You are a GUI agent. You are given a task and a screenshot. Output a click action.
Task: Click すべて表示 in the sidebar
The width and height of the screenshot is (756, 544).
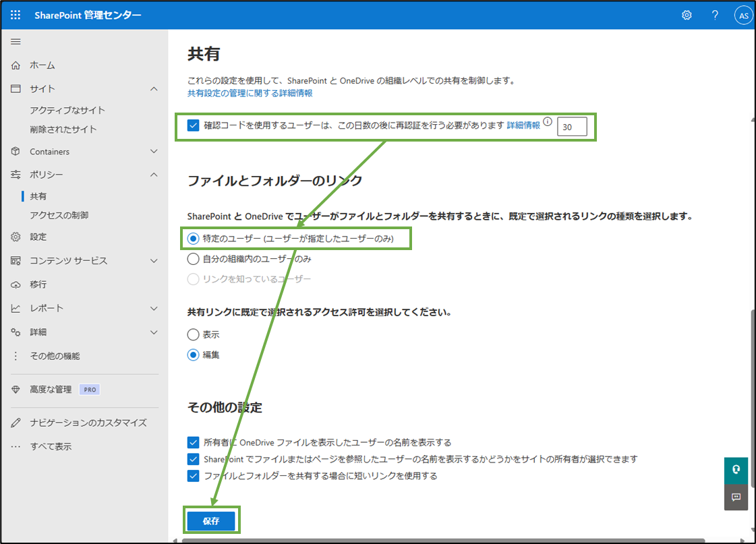point(51,446)
